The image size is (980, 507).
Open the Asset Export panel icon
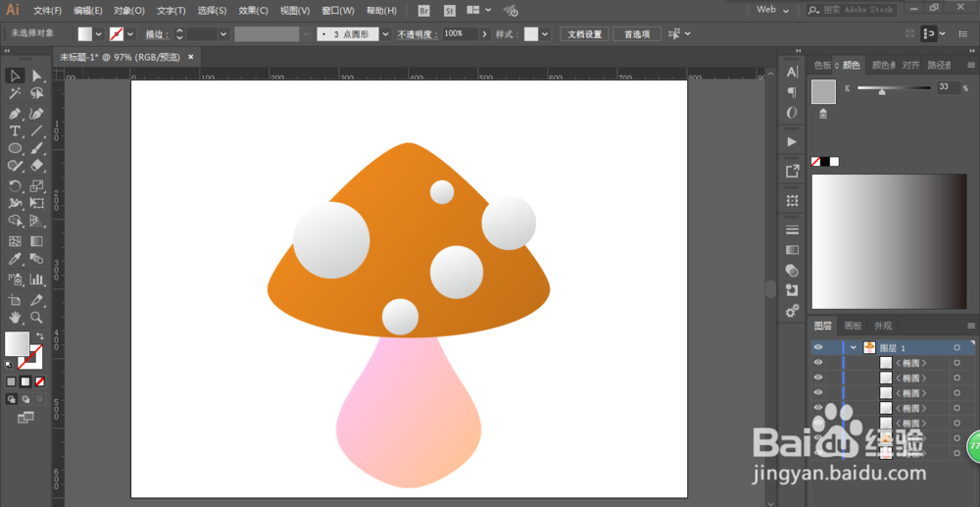(792, 171)
